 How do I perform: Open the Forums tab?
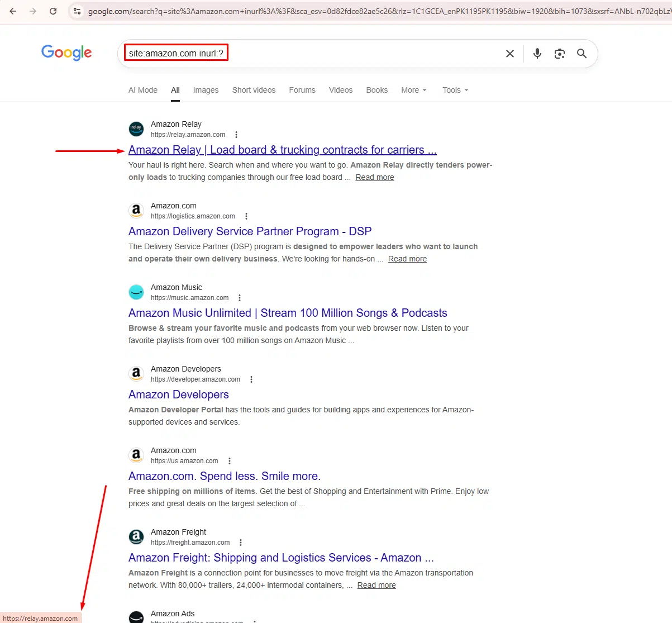click(x=302, y=90)
